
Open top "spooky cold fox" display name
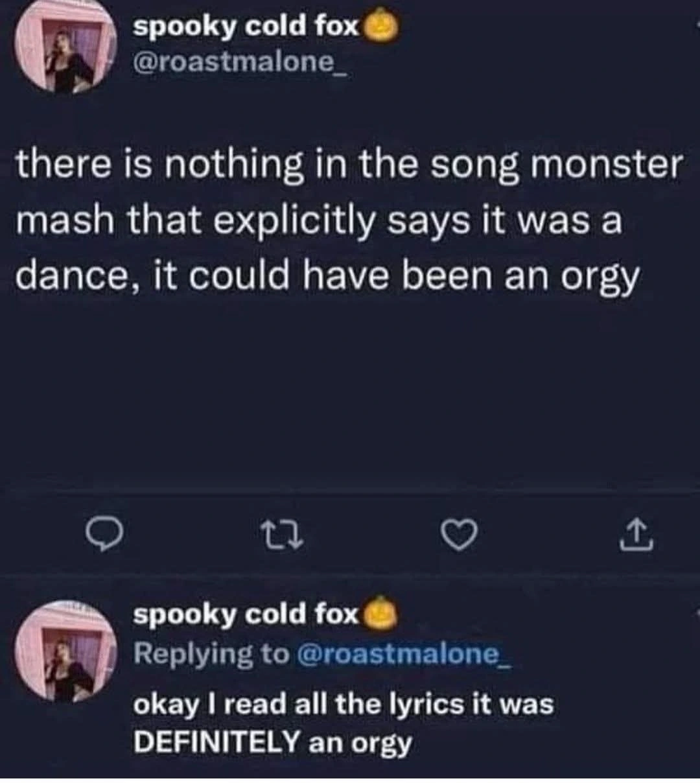246,27
